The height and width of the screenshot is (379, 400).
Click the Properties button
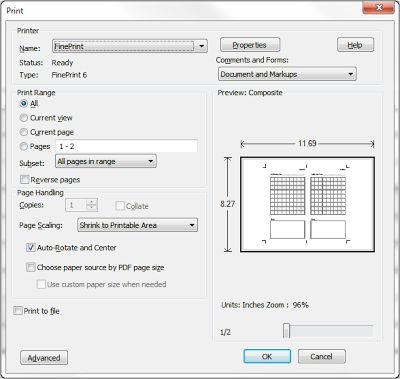(x=250, y=45)
